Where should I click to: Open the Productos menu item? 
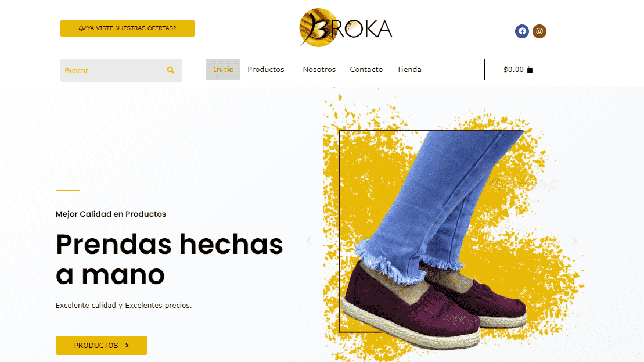(266, 70)
